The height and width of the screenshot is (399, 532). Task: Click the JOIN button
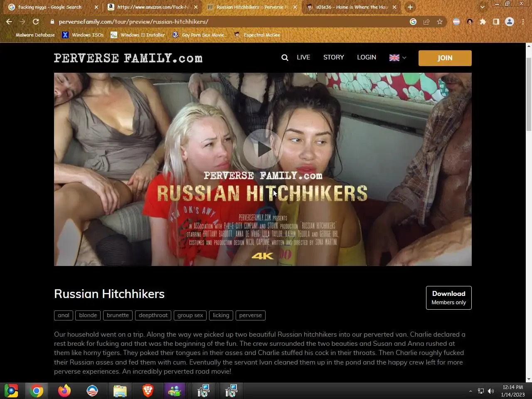click(x=445, y=58)
